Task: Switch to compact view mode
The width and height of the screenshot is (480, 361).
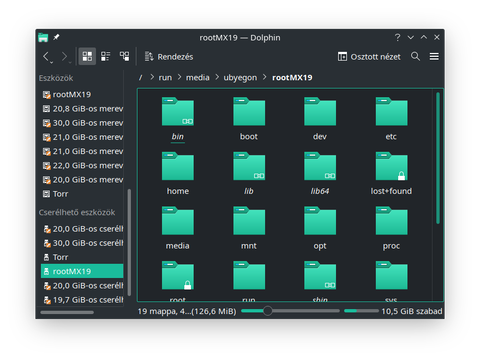Action: point(106,56)
